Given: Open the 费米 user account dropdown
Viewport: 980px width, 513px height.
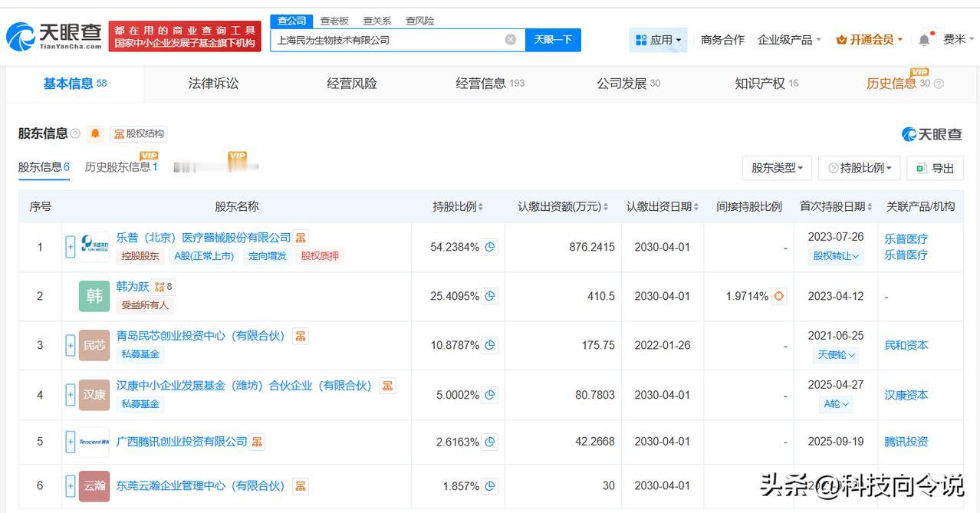Looking at the screenshot, I should 958,40.
